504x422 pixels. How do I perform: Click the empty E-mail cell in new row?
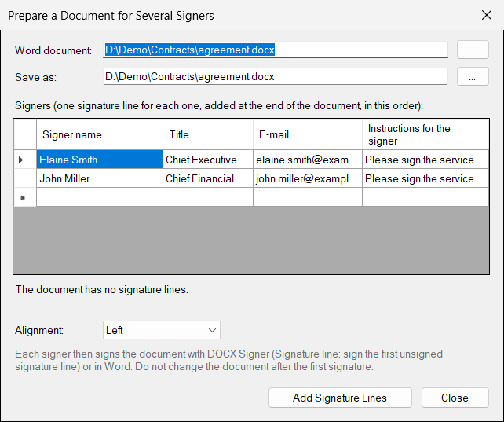coord(308,197)
